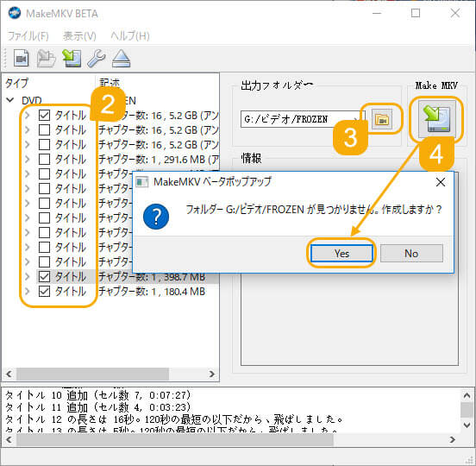Check the third タイトル checkbox under DVD
This screenshot has height=466, width=476.
pos(44,144)
